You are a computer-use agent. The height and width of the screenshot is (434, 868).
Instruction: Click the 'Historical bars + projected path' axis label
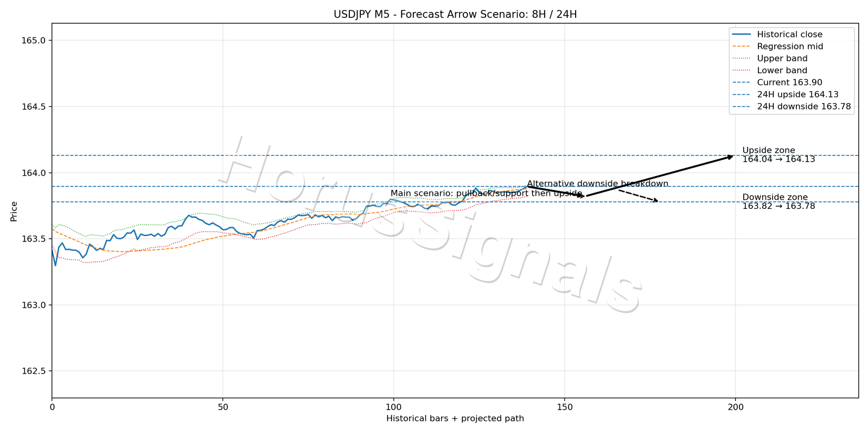(x=455, y=418)
